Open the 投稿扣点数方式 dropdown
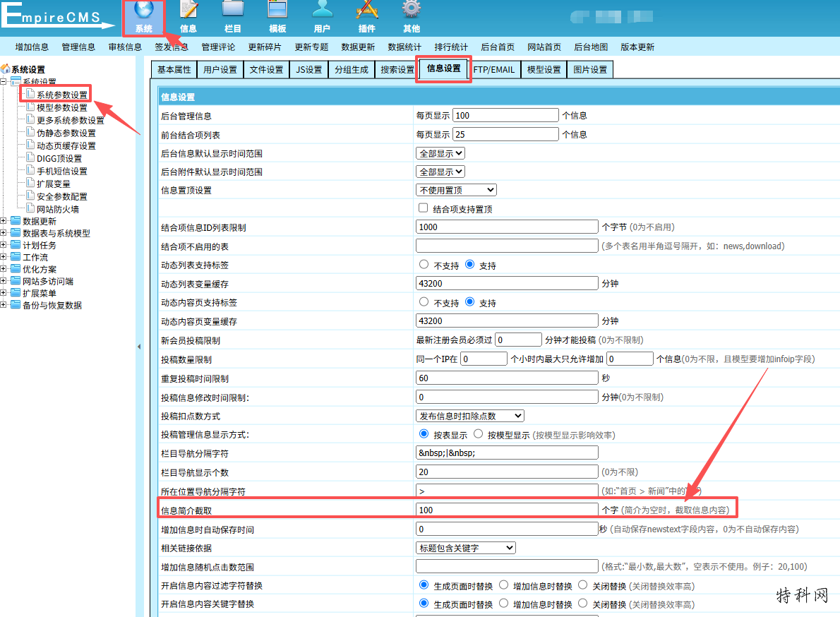 tap(470, 416)
